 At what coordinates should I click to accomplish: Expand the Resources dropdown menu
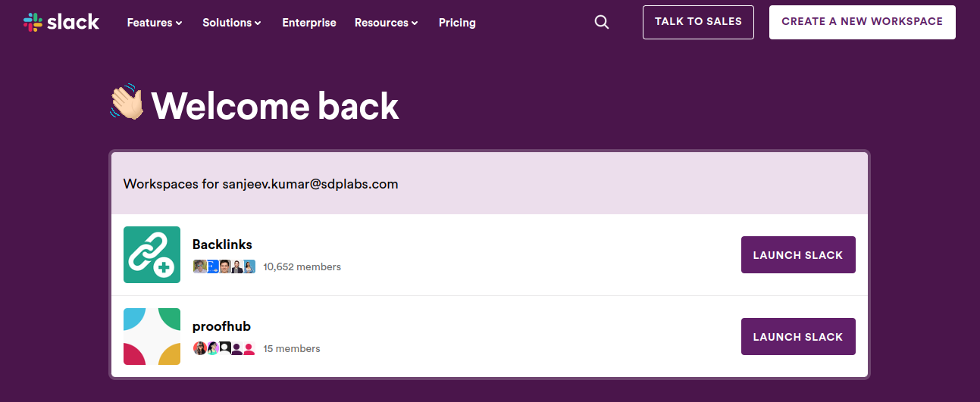coord(387,23)
